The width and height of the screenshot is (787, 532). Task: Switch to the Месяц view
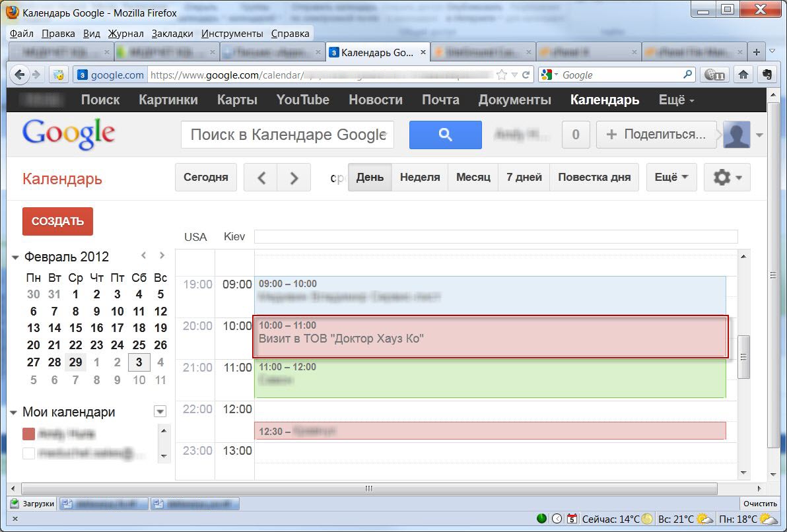[473, 177]
